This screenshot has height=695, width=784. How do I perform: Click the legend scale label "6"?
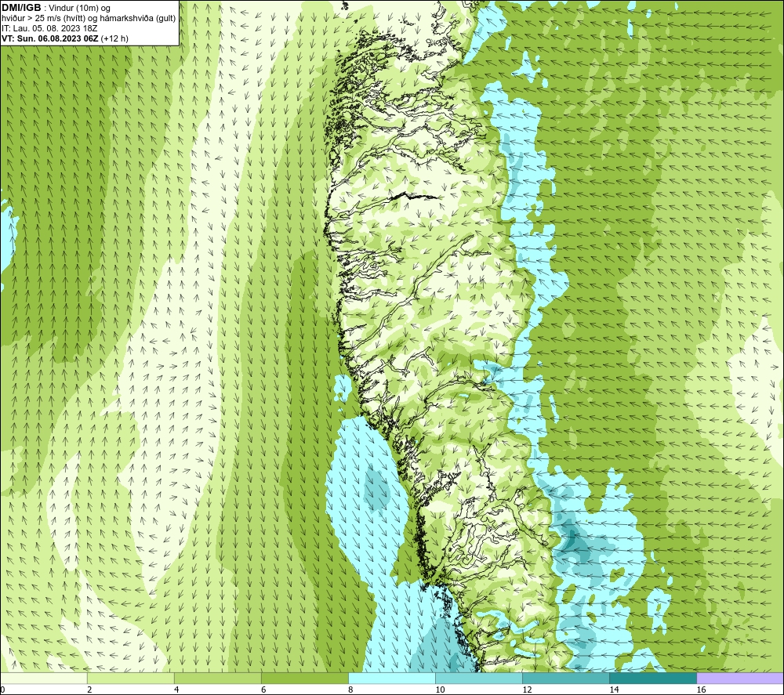263,690
